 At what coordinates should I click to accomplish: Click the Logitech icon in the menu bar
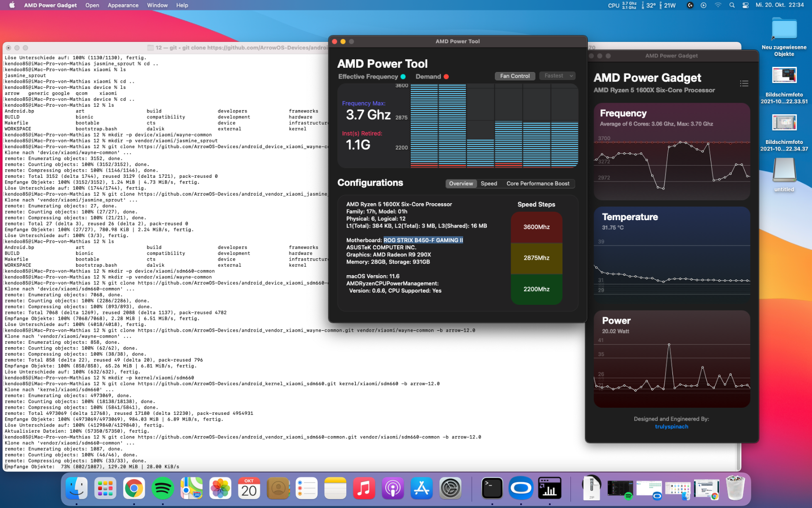pos(690,5)
